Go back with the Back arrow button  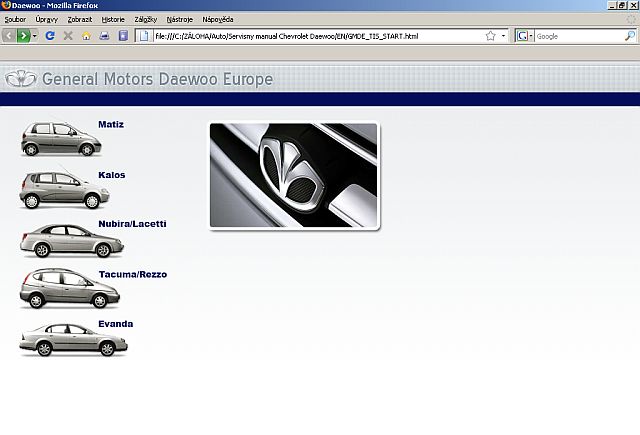click(x=9, y=36)
